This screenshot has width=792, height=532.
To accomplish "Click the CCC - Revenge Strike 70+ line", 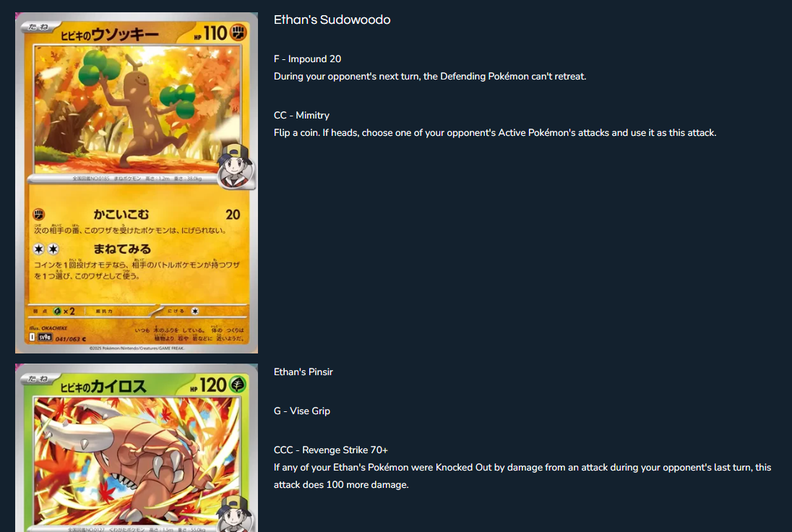I will (331, 450).
